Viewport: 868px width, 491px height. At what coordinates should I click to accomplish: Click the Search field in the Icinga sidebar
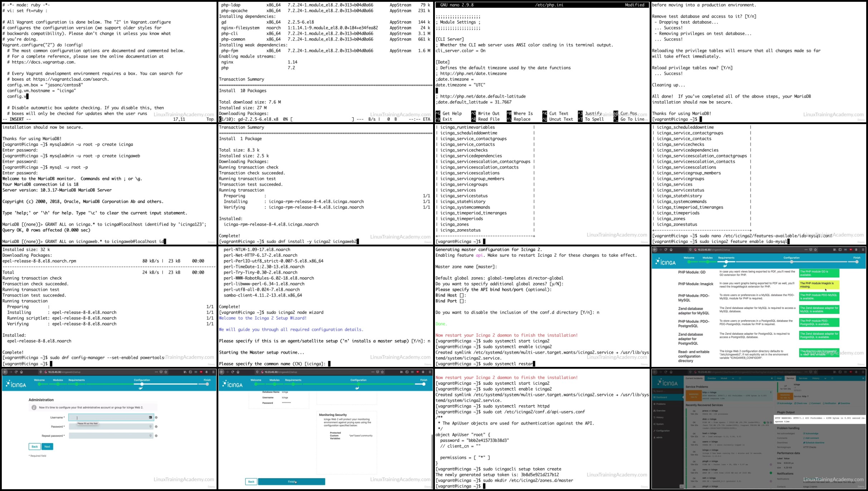click(668, 391)
